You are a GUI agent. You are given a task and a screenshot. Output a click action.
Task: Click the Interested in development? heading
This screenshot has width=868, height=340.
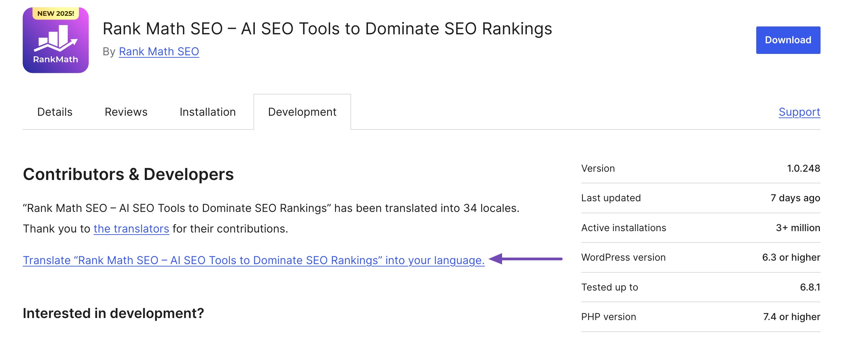coord(113,313)
